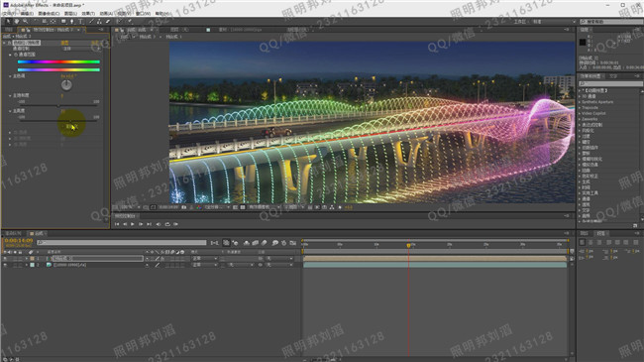644x362 pixels.
Task: Toggle visibility eye of layer 2
Action: [5, 266]
